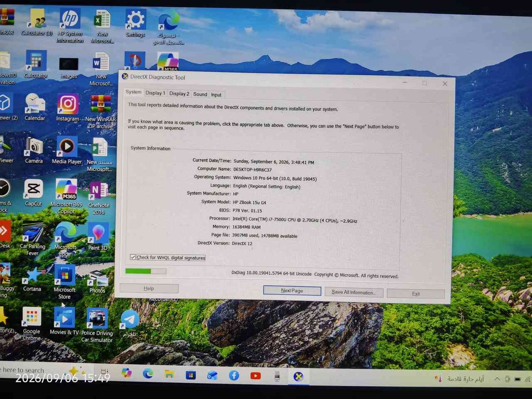
Task: Open the Calculator shortcut with keypad icon
Action: coord(36,65)
